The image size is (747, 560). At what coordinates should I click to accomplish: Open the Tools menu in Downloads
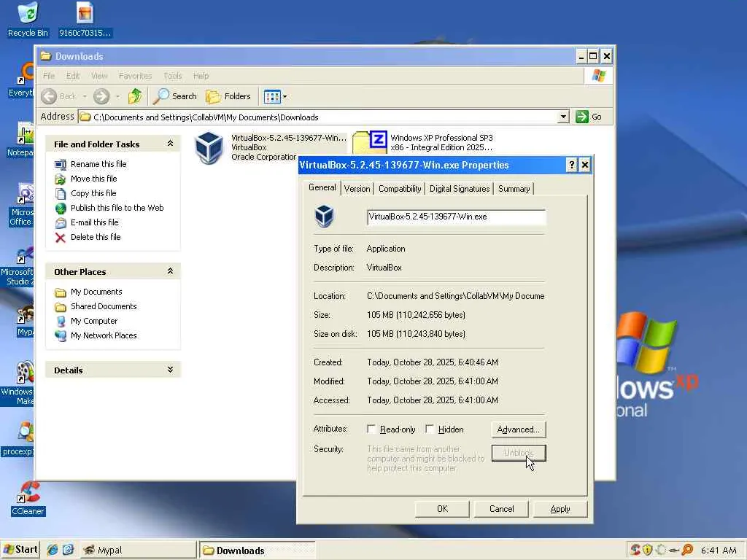point(172,76)
